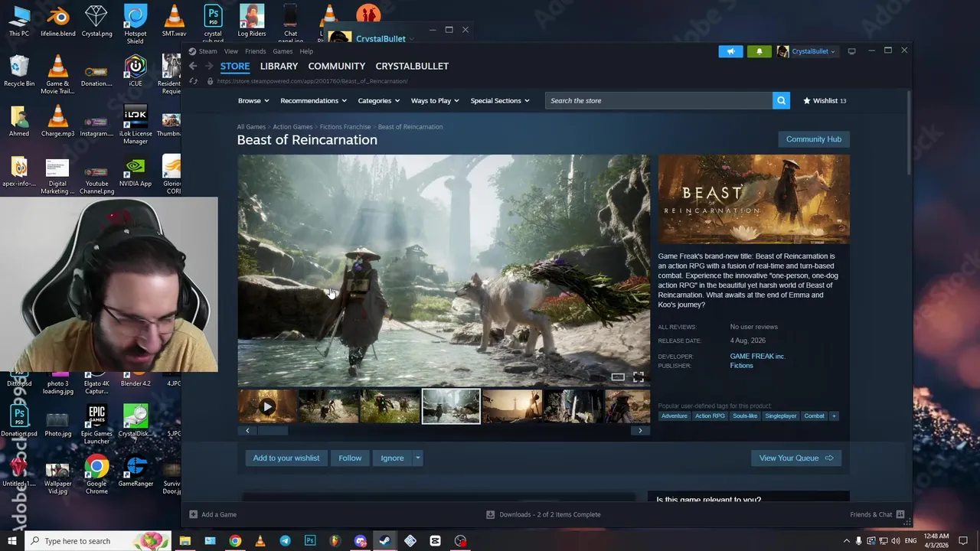This screenshot has width=980, height=551.
Task: Expand the Ways to Play dropdown
Action: pos(435,100)
